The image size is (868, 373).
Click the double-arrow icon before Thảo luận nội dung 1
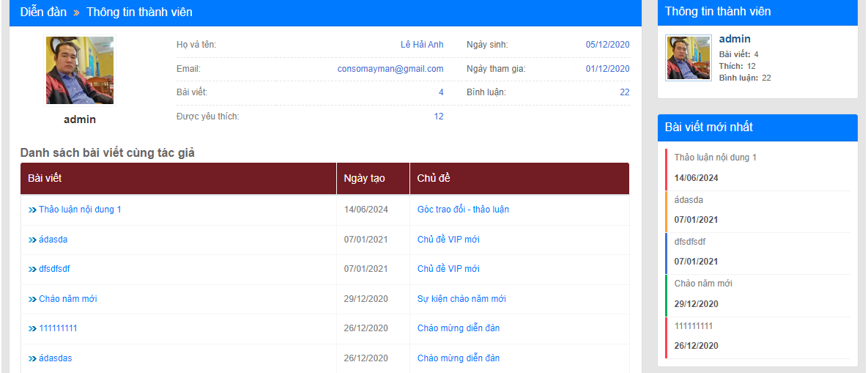click(32, 210)
